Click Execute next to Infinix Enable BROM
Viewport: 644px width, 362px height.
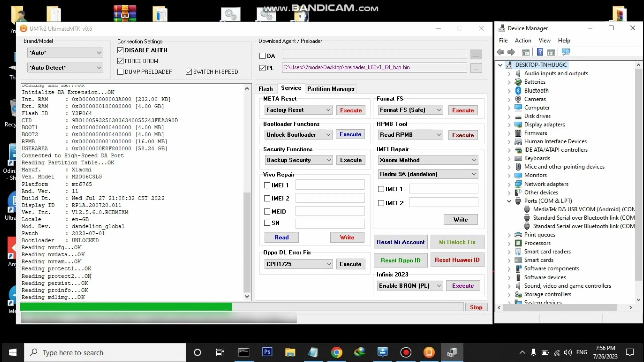pyautogui.click(x=463, y=286)
